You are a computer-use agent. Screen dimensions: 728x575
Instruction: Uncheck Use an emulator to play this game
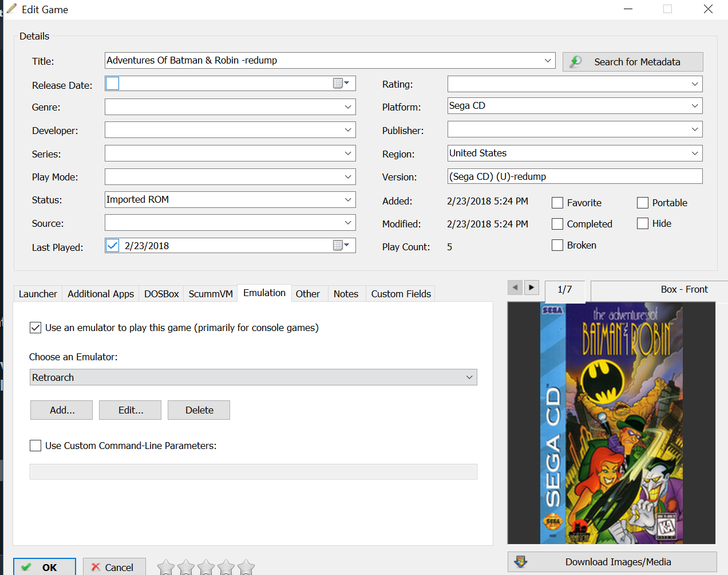pyautogui.click(x=35, y=328)
